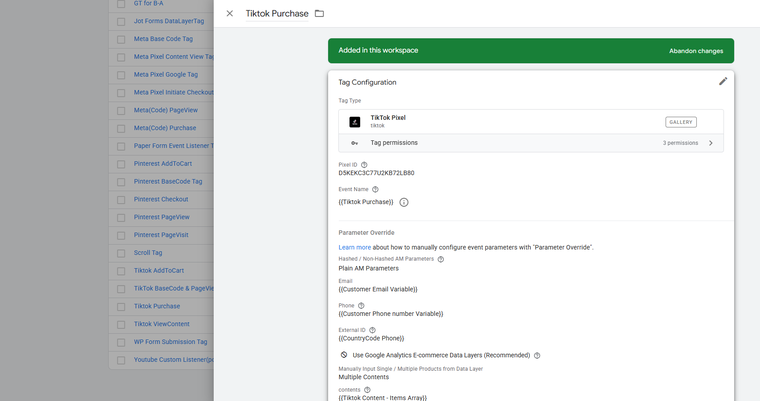This screenshot has height=401, width=760.
Task: Open the Tiktok ViewContent tag from list
Action: click(x=161, y=324)
